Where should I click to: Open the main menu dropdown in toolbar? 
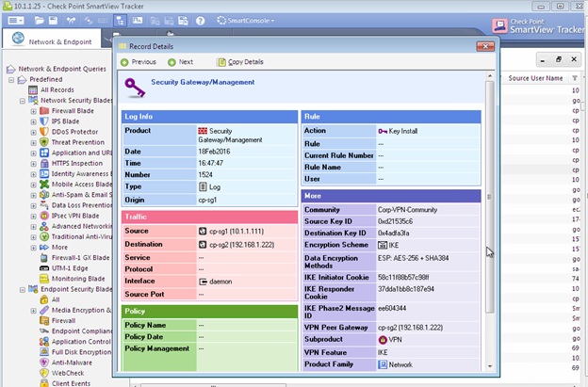(16, 20)
